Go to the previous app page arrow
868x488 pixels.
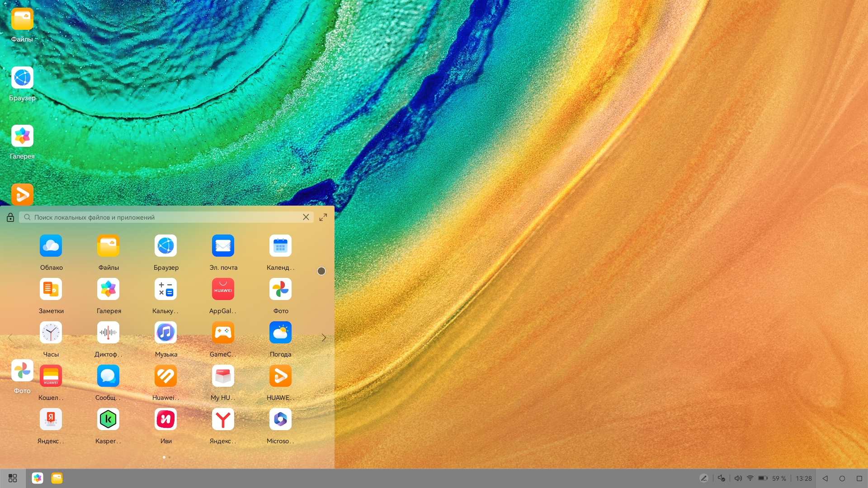pyautogui.click(x=10, y=338)
